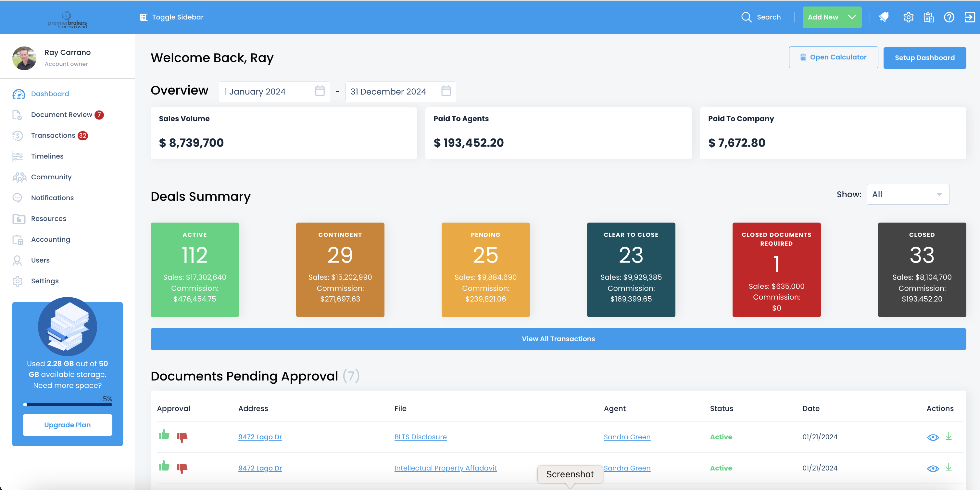Click the Accounting icon in sidebar
980x490 pixels.
(x=18, y=239)
